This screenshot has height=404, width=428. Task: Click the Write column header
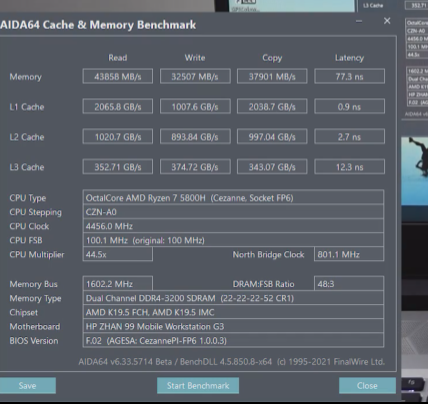pyautogui.click(x=195, y=58)
